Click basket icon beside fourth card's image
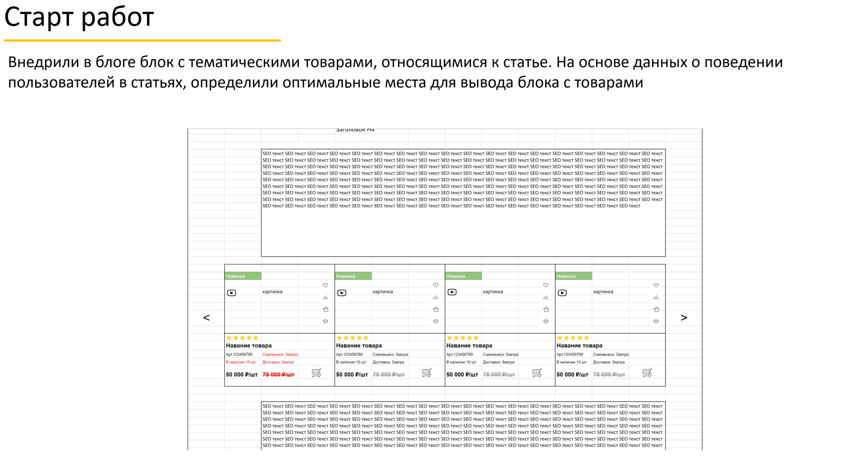Image resolution: width=868 pixels, height=466 pixels. pos(656,309)
